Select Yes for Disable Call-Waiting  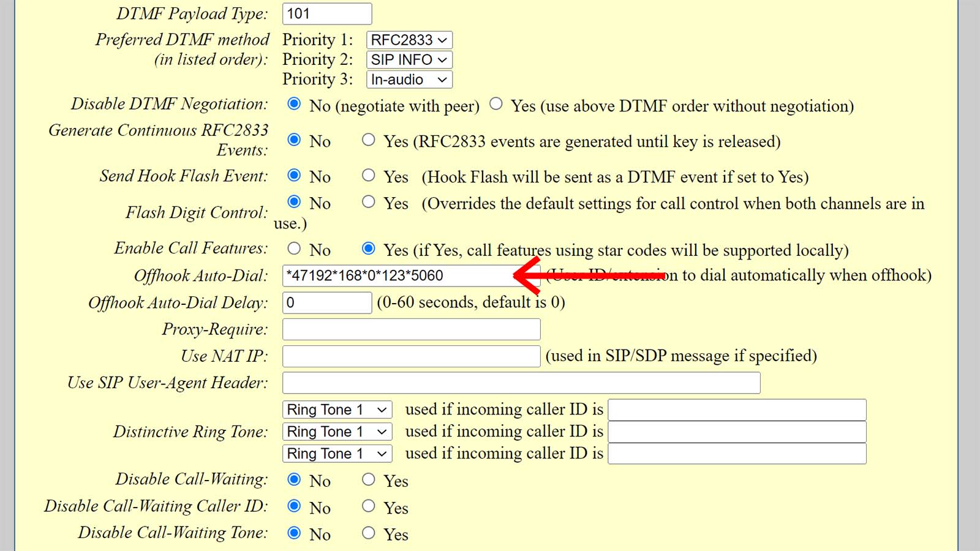point(368,479)
